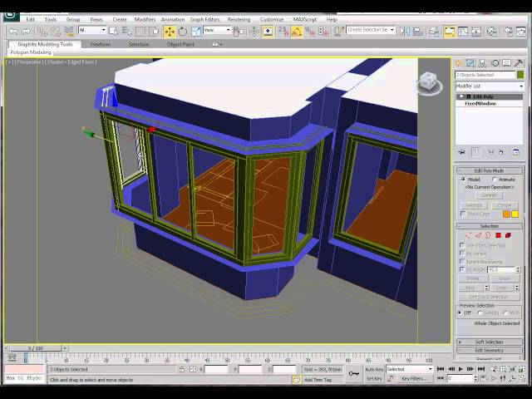Image resolution: width=532 pixels, height=399 pixels.
Task: Click the Pin Stack icon
Action: [461, 152]
